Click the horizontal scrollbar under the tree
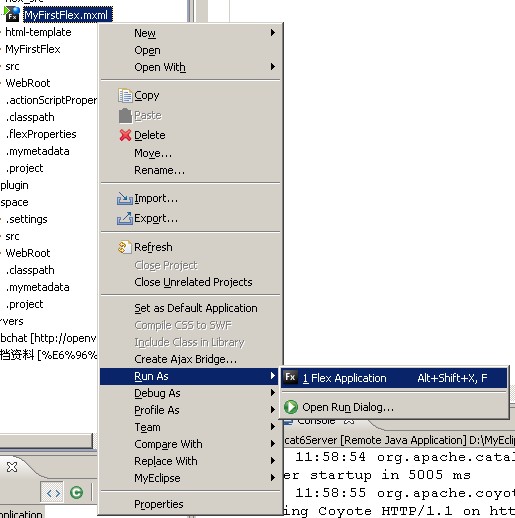515x518 pixels. 46,441
